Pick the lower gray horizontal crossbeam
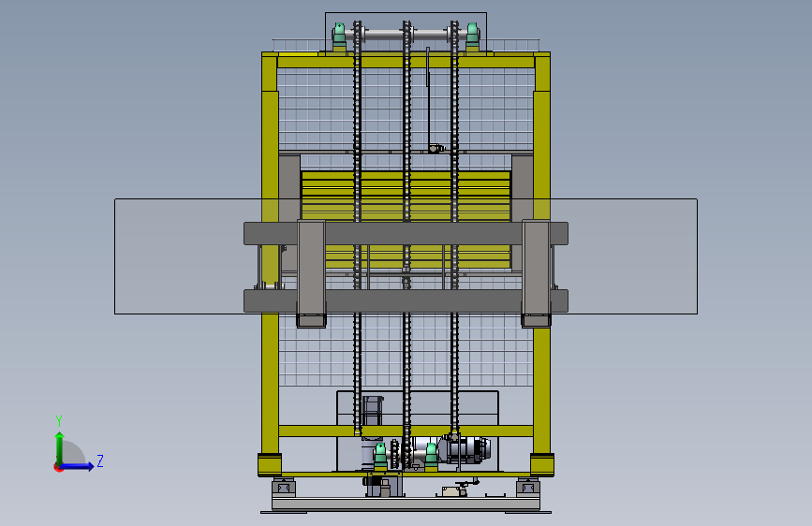Viewport: 812px width, 526px height. pos(406,300)
